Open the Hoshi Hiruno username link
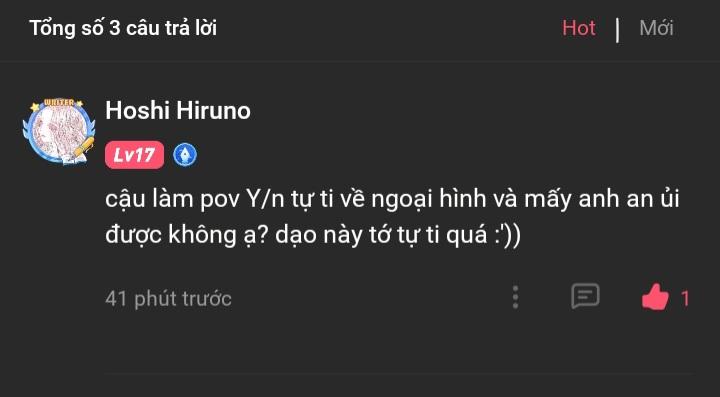 click(x=178, y=111)
